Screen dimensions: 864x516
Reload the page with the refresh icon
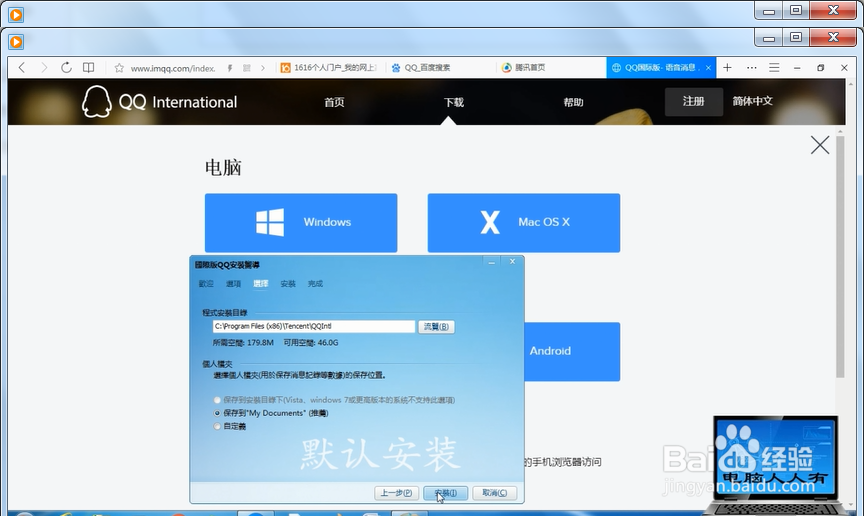(x=66, y=67)
